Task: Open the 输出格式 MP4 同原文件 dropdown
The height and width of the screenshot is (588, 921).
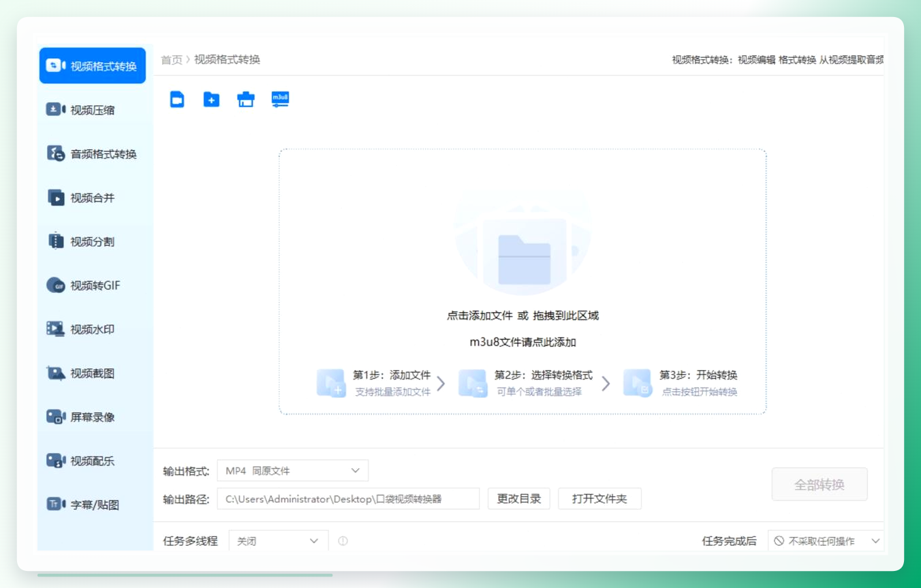Action: (293, 471)
